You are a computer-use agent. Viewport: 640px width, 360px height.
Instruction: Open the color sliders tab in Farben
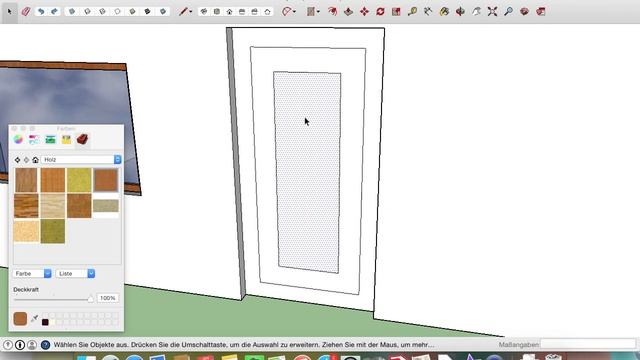(x=34, y=140)
